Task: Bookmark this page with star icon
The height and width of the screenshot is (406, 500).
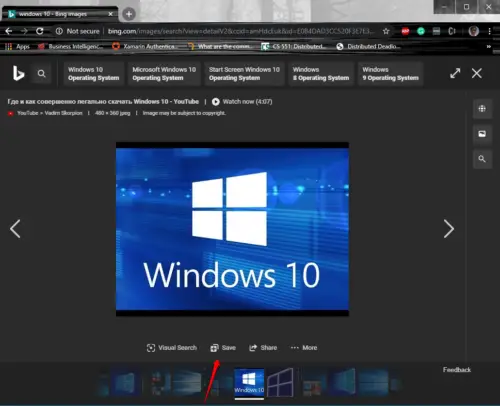Action: (x=386, y=31)
